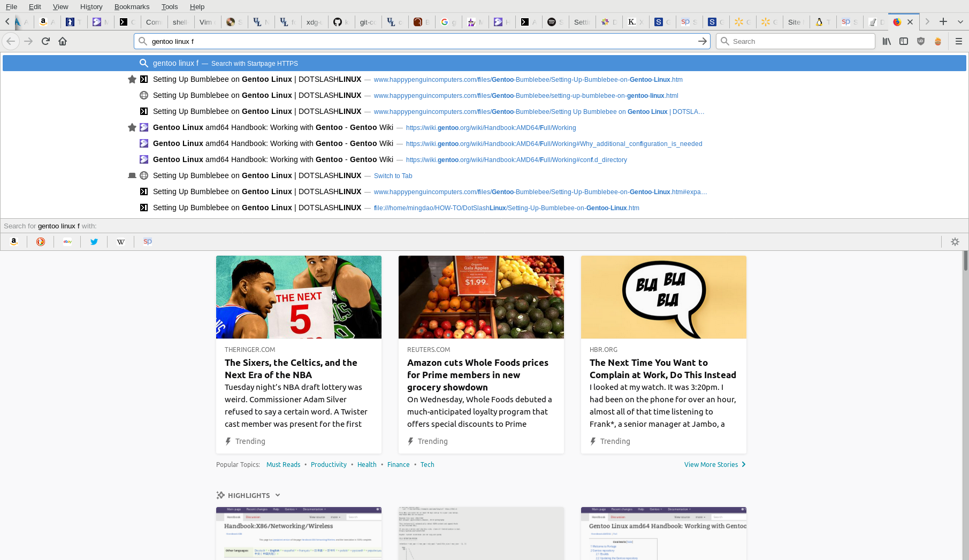Open the Firefox hamburger menu
This screenshot has height=560, width=969.
959,41
